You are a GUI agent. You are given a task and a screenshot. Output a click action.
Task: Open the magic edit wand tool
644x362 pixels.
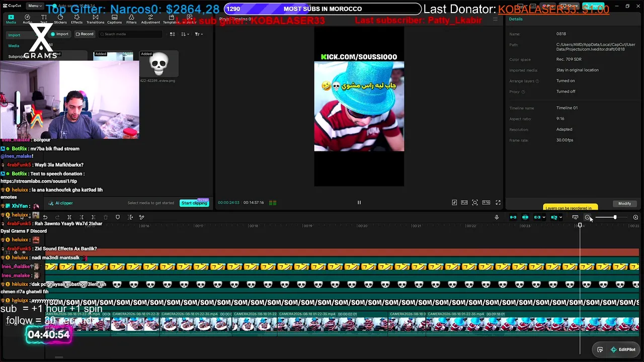141,217
